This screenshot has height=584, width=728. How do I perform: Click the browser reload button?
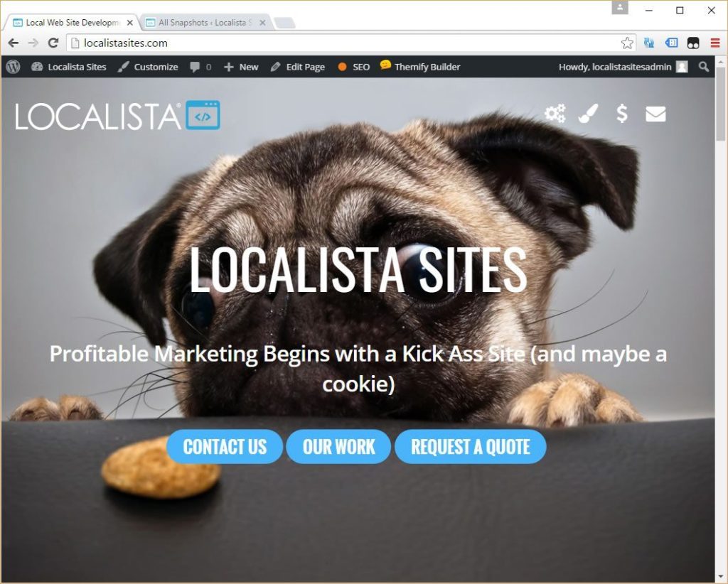tap(53, 43)
